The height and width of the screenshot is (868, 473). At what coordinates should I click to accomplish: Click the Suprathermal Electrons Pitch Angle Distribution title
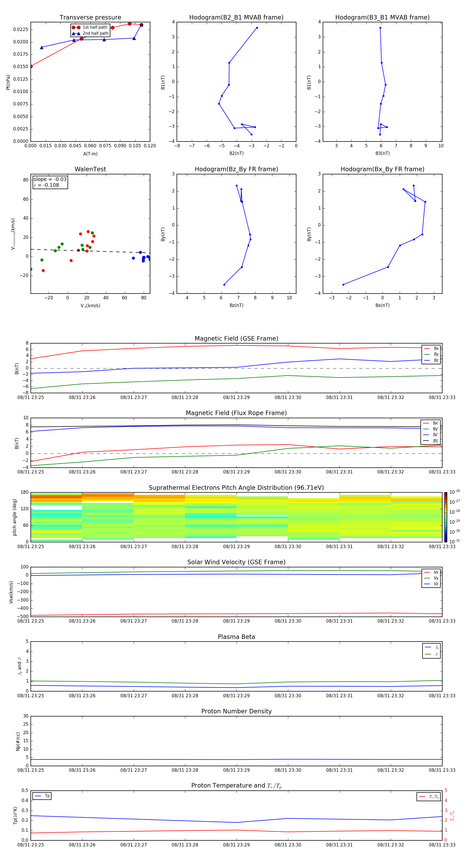[x=236, y=488]
